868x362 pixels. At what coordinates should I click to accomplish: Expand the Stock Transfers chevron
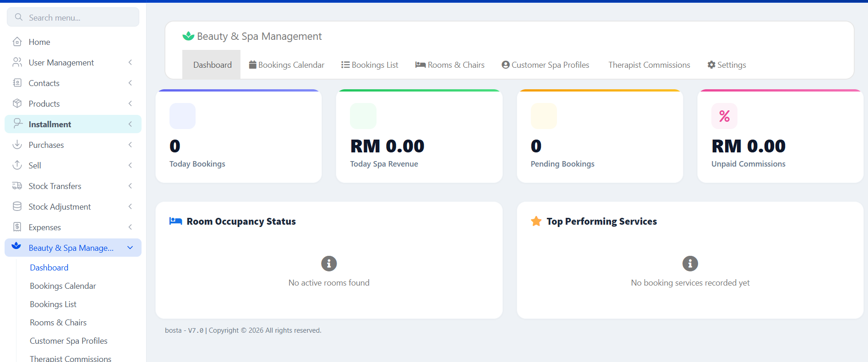[x=131, y=186]
